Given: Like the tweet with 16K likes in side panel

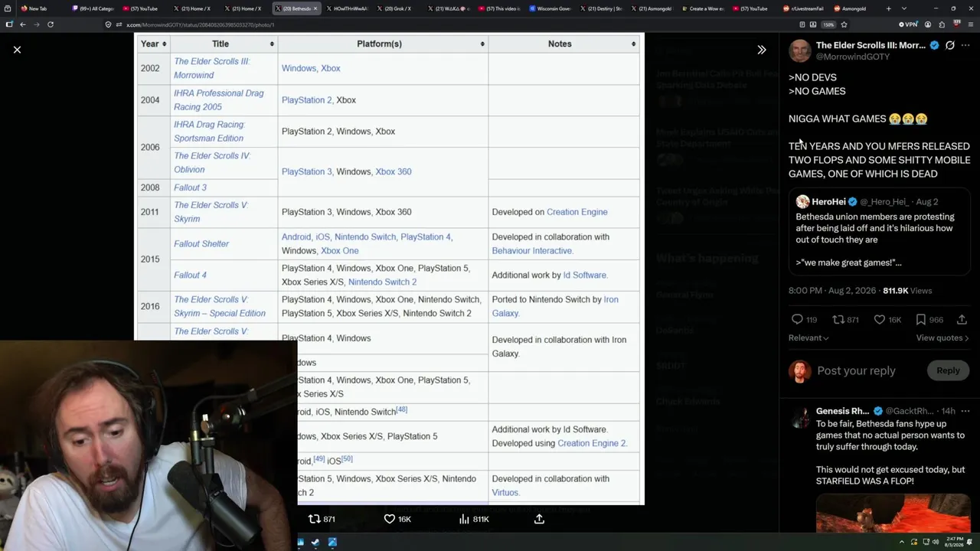Looking at the screenshot, I should coord(880,319).
